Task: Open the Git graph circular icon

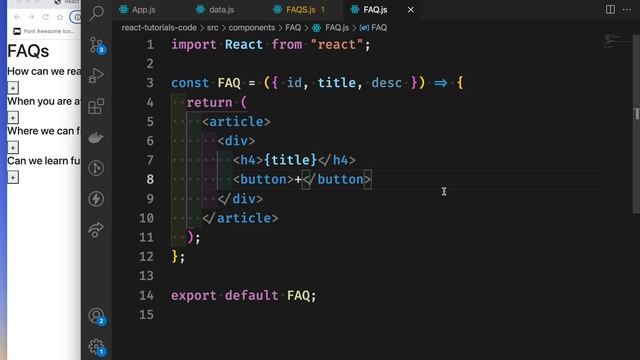Action: pyautogui.click(x=96, y=168)
